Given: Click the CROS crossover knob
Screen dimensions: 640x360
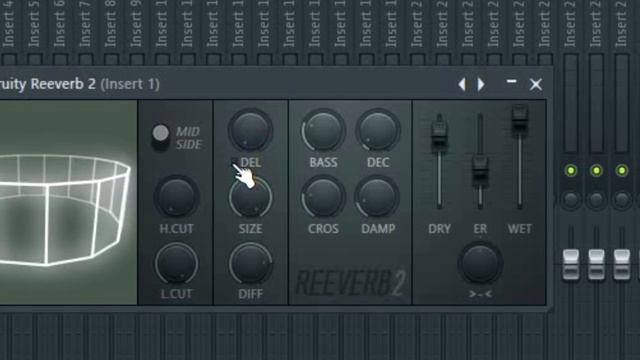Looking at the screenshot, I should point(323,197).
